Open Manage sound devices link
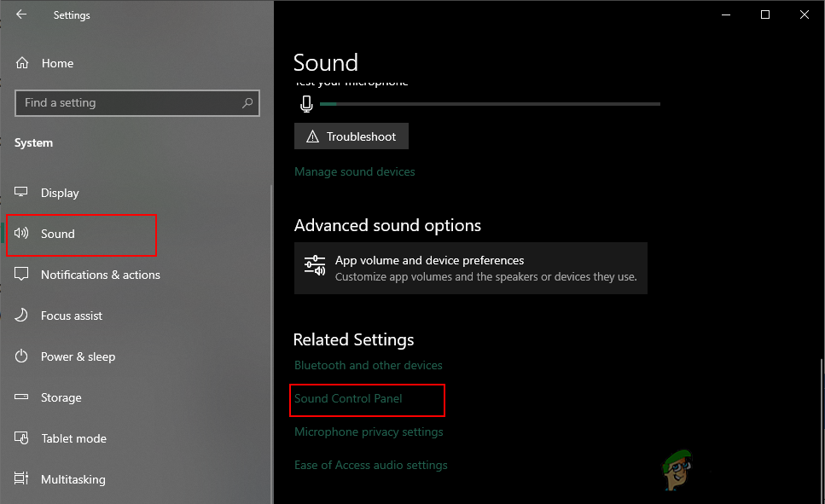825x504 pixels. coord(355,171)
